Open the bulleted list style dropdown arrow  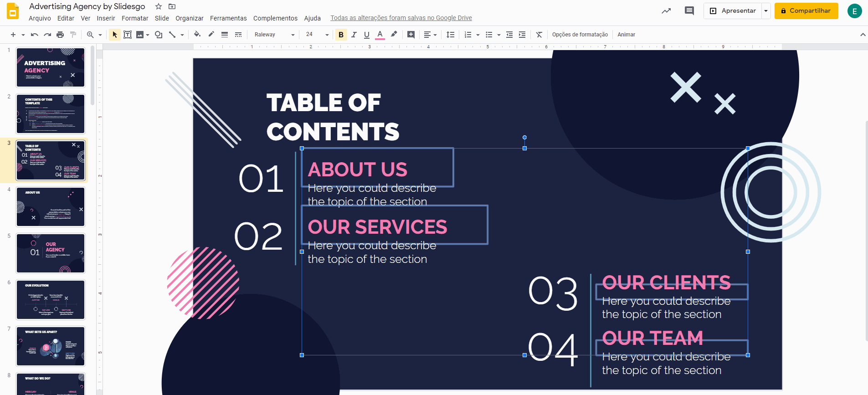[499, 35]
